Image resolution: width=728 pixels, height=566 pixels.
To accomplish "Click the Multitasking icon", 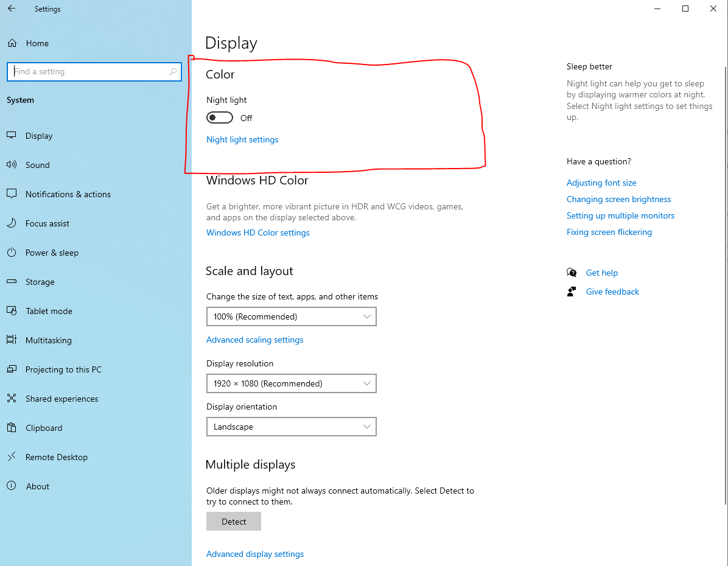I will click(x=12, y=340).
